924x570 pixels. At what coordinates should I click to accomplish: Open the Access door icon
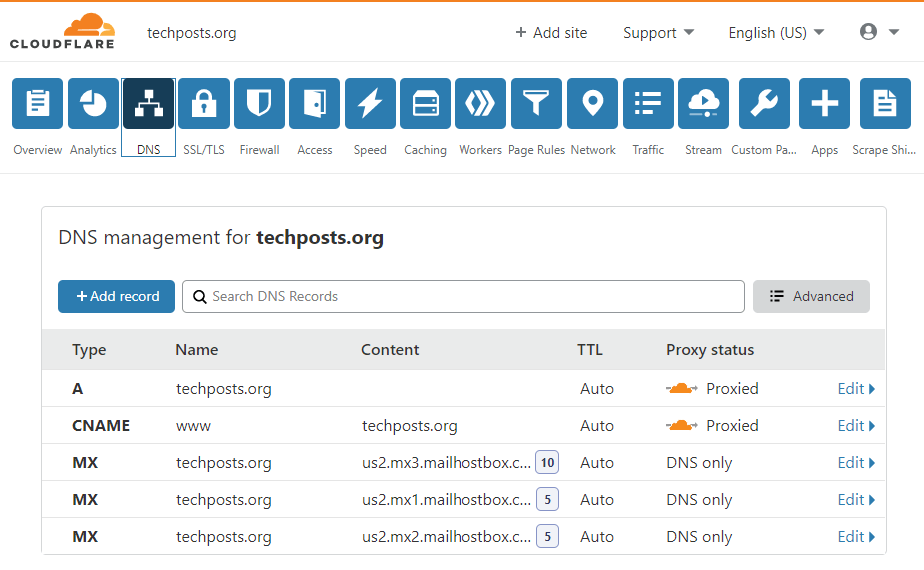[314, 104]
